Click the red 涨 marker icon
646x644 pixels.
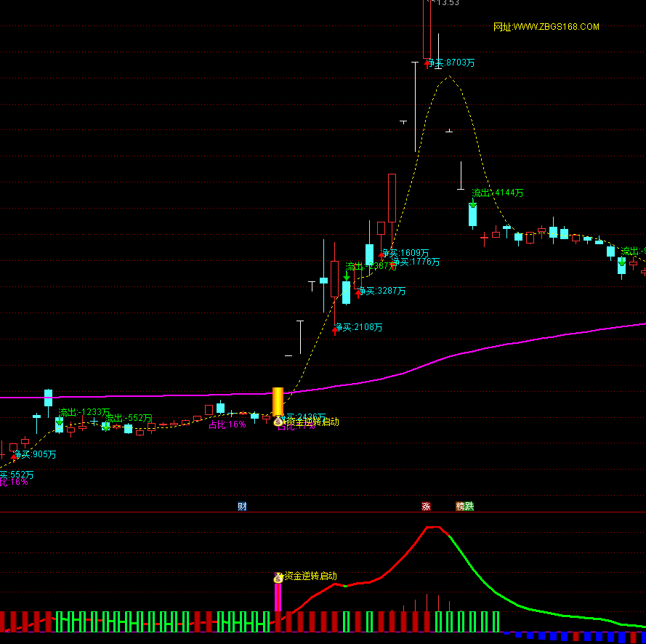[426, 506]
